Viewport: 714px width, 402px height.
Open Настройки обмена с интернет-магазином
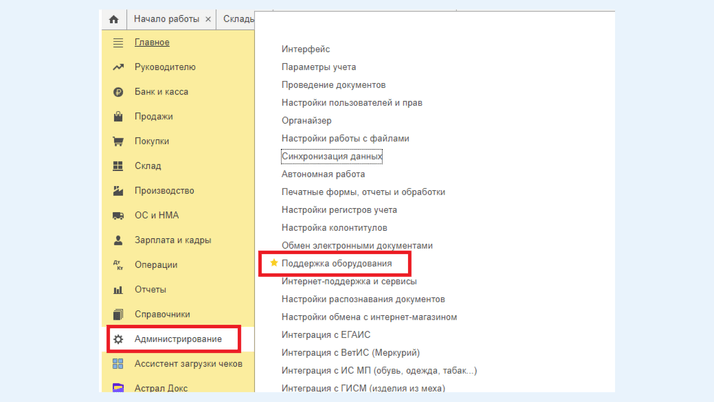(369, 317)
